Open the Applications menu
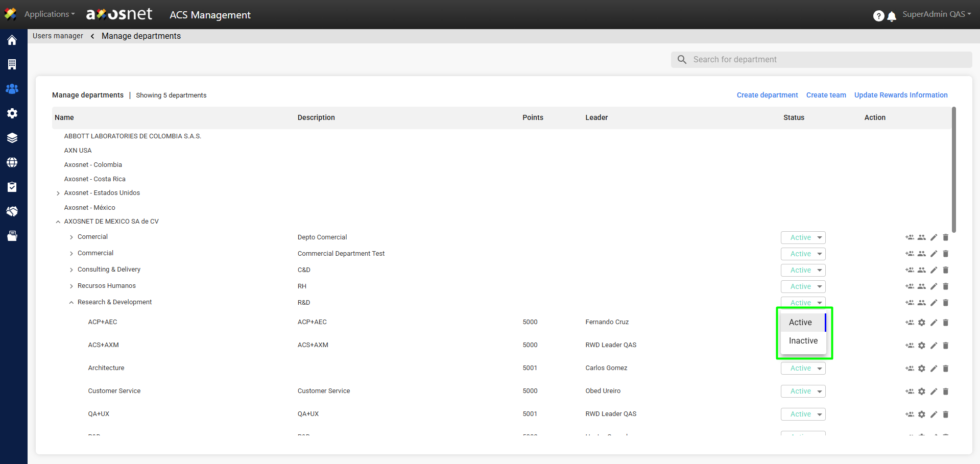 tap(50, 14)
